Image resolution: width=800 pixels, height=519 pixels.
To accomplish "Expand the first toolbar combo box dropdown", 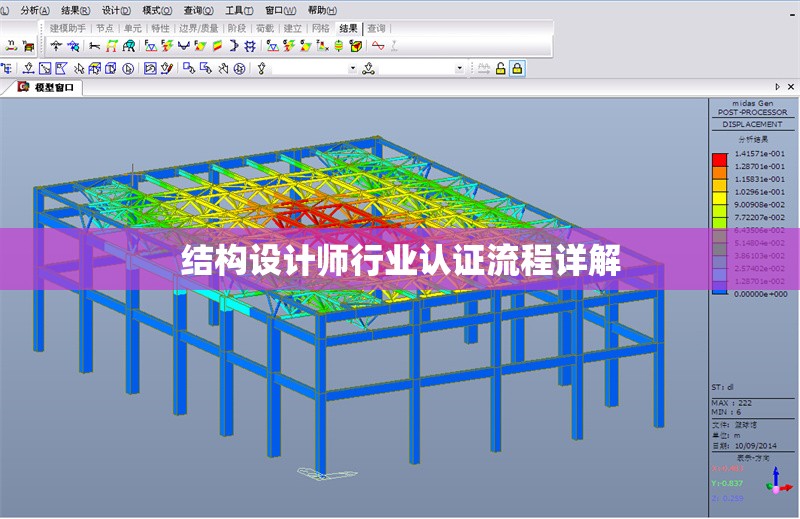I will pyautogui.click(x=352, y=68).
